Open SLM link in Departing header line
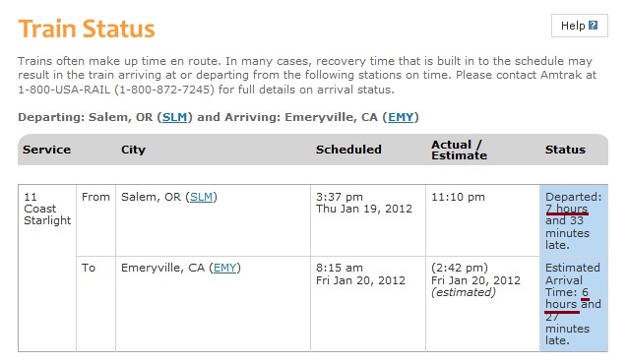This screenshot has width=628, height=364. (174, 117)
